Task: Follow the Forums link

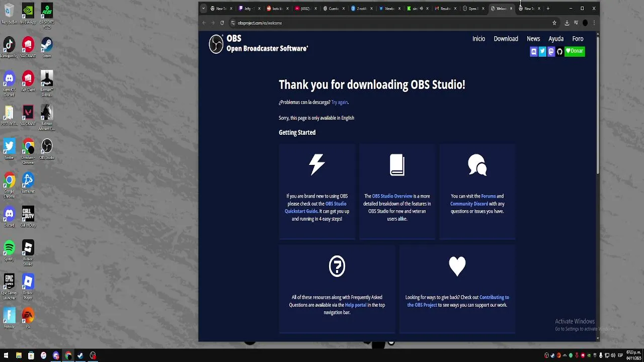Action: coord(488,196)
